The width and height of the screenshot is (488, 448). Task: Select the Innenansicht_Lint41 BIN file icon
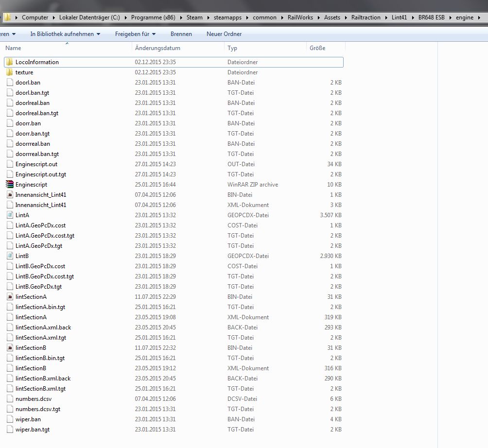[10, 195]
